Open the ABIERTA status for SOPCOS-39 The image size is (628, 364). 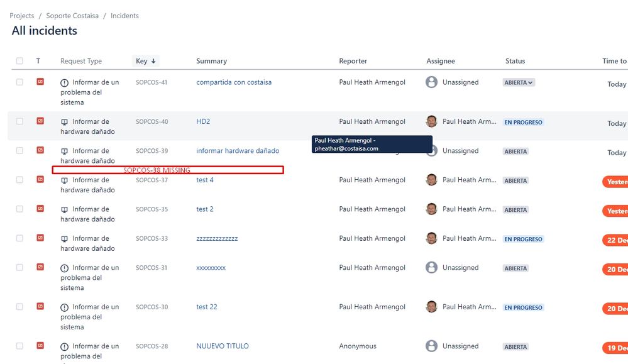click(515, 152)
